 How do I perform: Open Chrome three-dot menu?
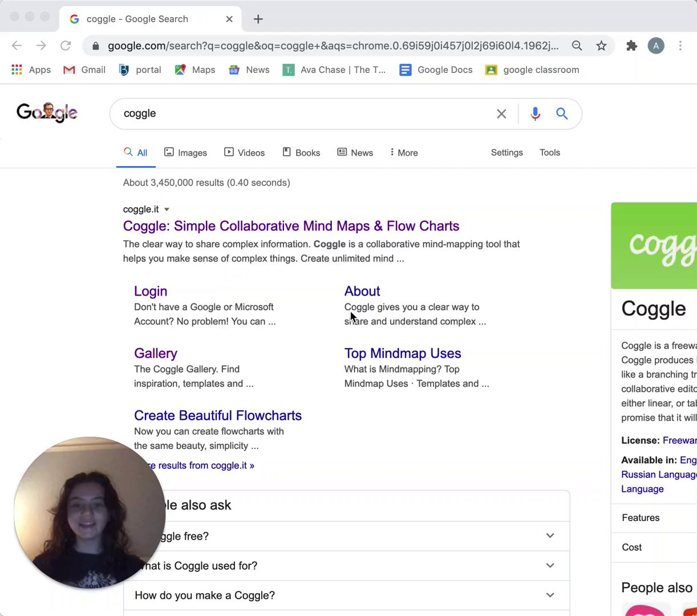(x=680, y=46)
